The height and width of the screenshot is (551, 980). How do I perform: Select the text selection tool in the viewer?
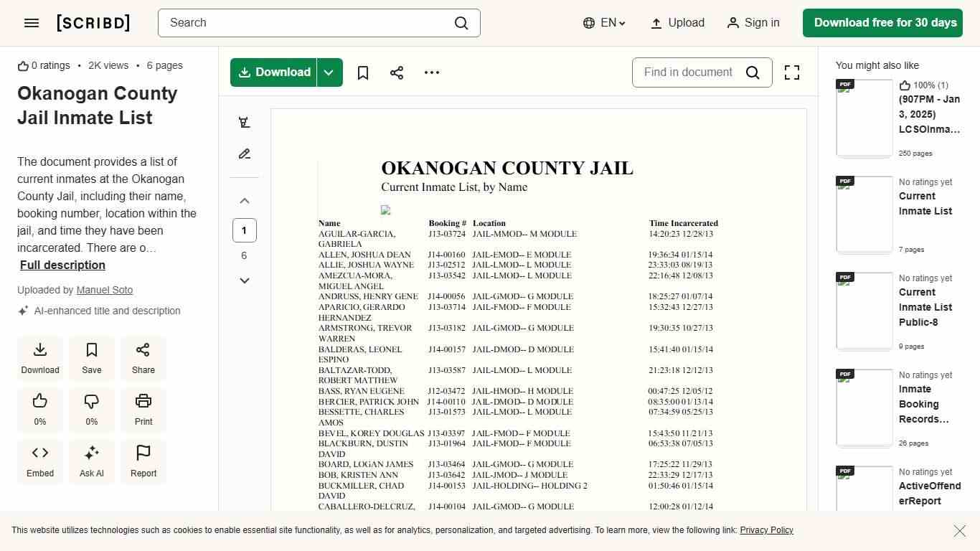click(244, 122)
